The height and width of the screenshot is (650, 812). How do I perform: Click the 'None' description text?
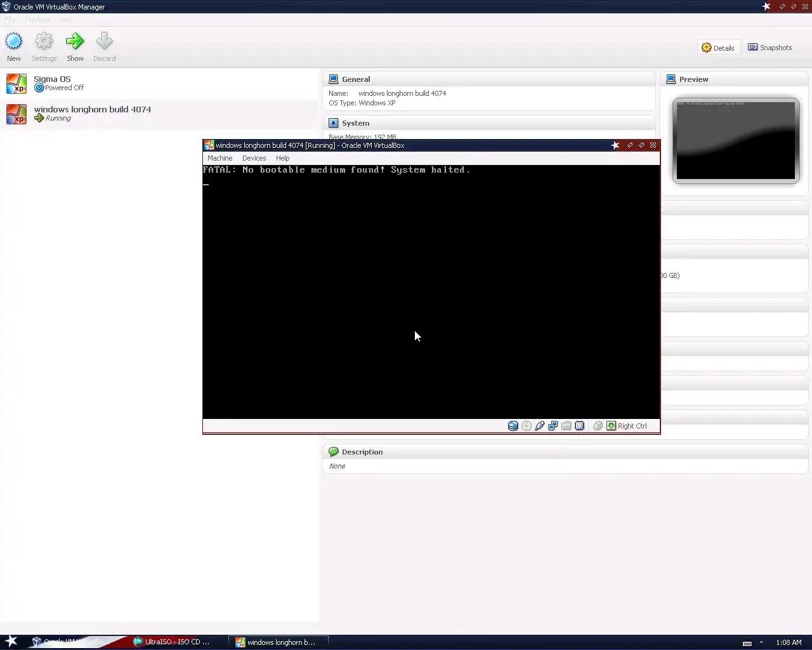point(337,466)
